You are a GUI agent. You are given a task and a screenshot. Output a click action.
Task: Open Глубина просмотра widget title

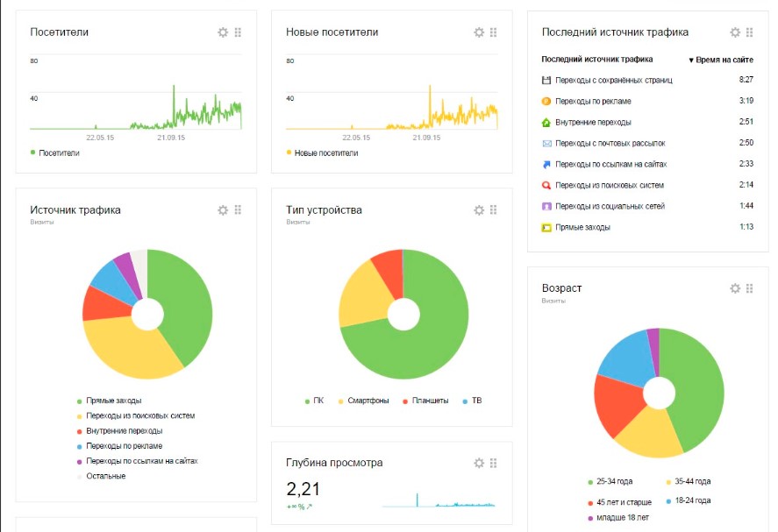click(x=334, y=463)
